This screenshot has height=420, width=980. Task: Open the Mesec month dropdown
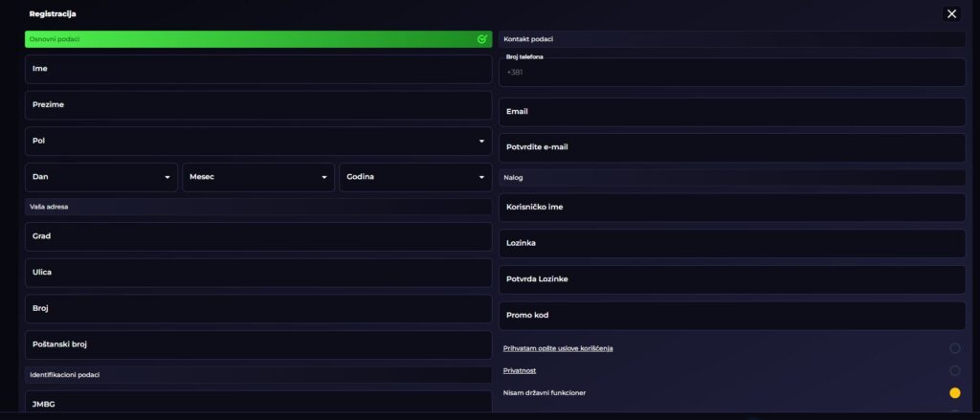click(258, 177)
